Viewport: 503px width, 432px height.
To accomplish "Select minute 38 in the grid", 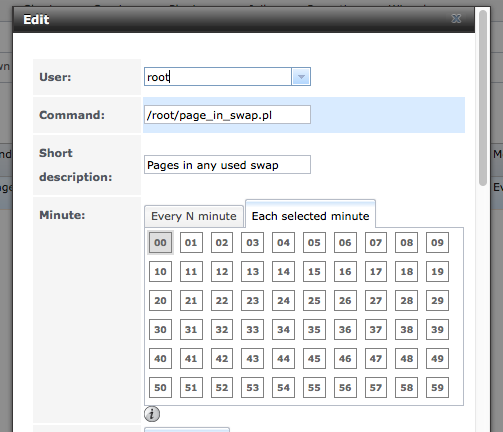I will click(407, 330).
